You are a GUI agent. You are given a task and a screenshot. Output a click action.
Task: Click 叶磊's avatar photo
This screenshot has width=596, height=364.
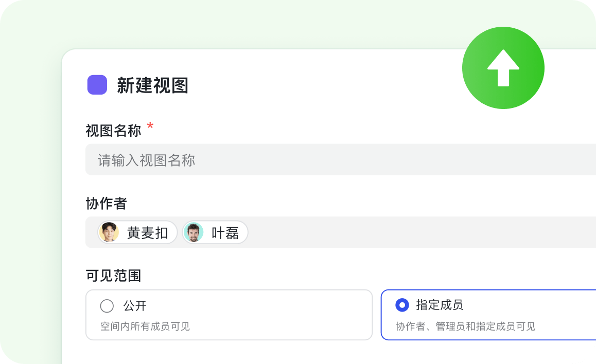(x=194, y=232)
